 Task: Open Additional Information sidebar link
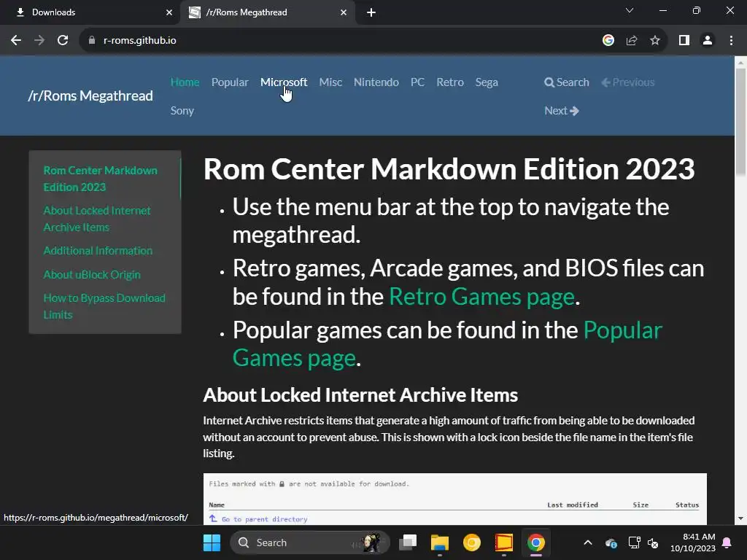pyautogui.click(x=98, y=251)
